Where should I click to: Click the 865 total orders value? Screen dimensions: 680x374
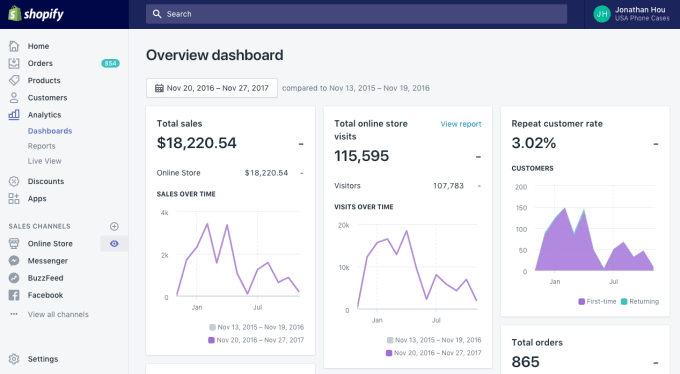(525, 362)
